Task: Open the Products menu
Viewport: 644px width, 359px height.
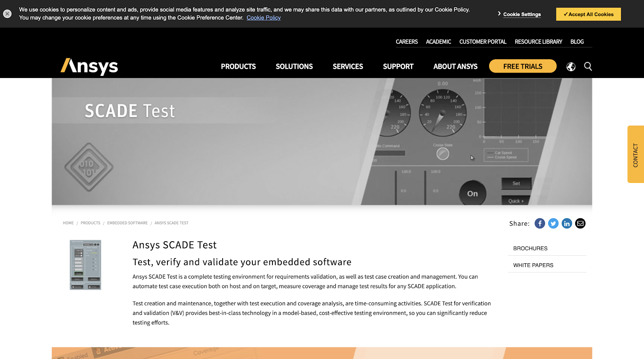Action: pyautogui.click(x=238, y=66)
